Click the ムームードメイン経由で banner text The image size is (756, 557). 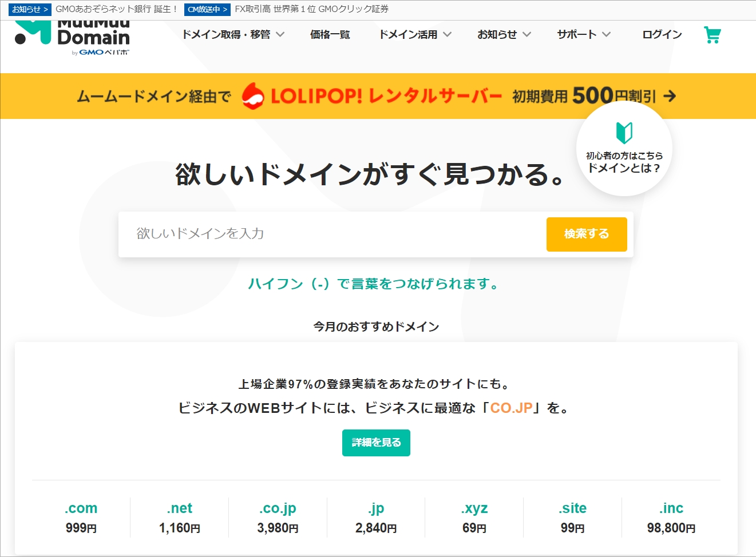click(x=154, y=96)
